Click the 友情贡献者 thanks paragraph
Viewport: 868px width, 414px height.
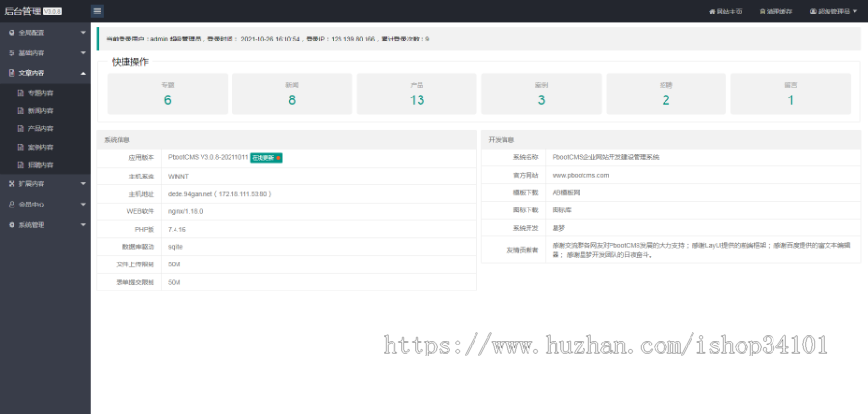tap(701, 250)
